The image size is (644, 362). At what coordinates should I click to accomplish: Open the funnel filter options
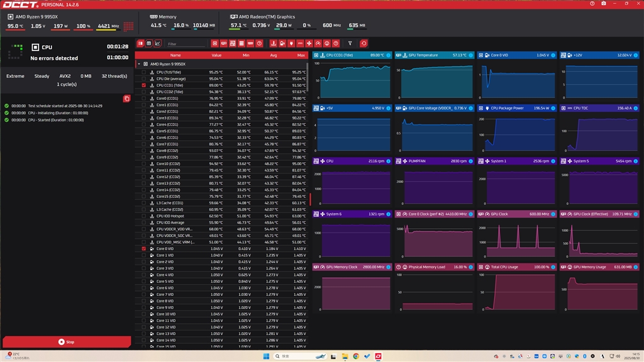[350, 43]
